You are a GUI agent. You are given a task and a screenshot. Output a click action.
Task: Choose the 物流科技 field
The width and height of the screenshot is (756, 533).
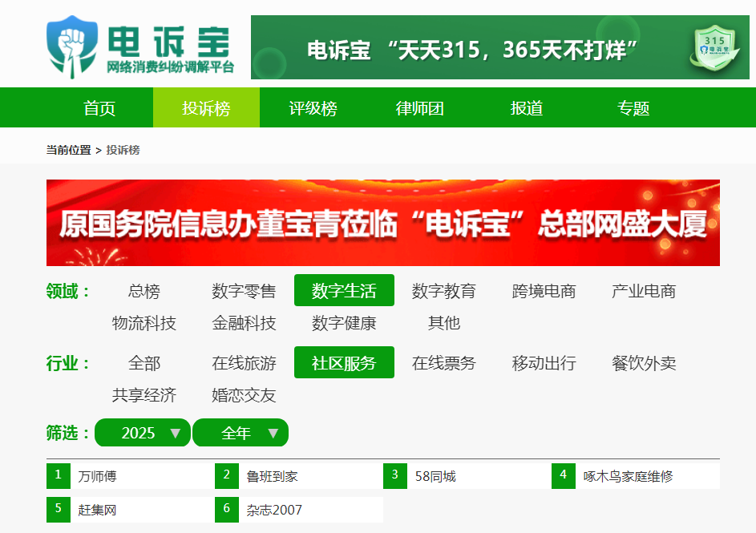[144, 322]
